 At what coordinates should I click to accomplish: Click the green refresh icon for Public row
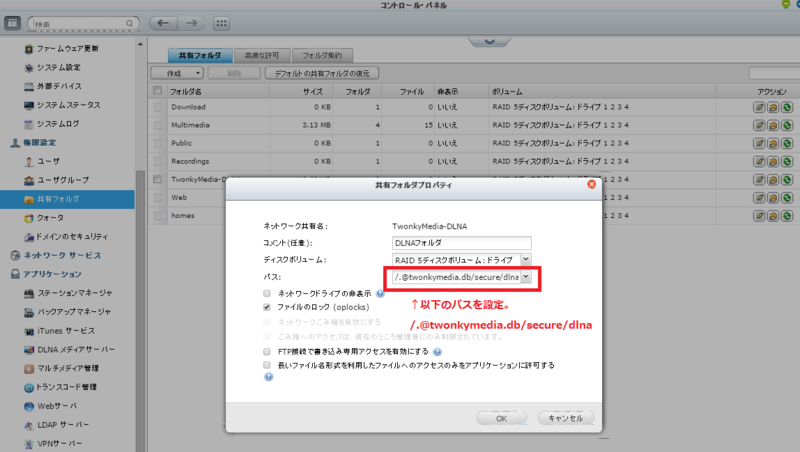(x=787, y=143)
